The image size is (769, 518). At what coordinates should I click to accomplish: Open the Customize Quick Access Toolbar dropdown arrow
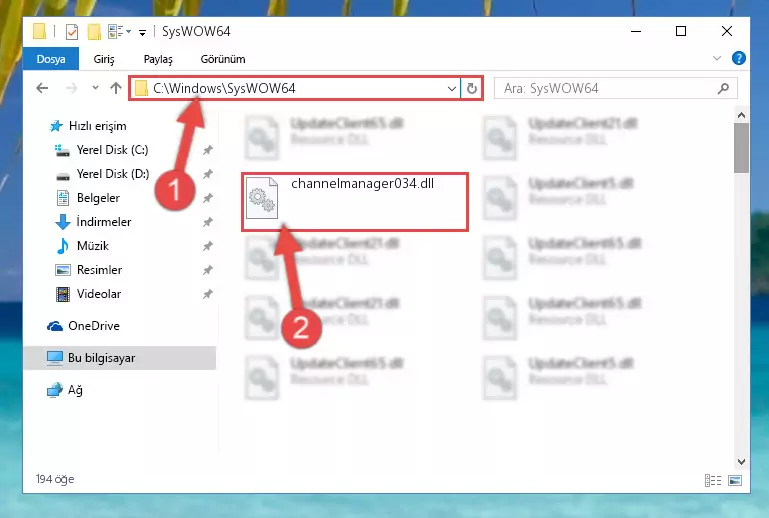142,33
